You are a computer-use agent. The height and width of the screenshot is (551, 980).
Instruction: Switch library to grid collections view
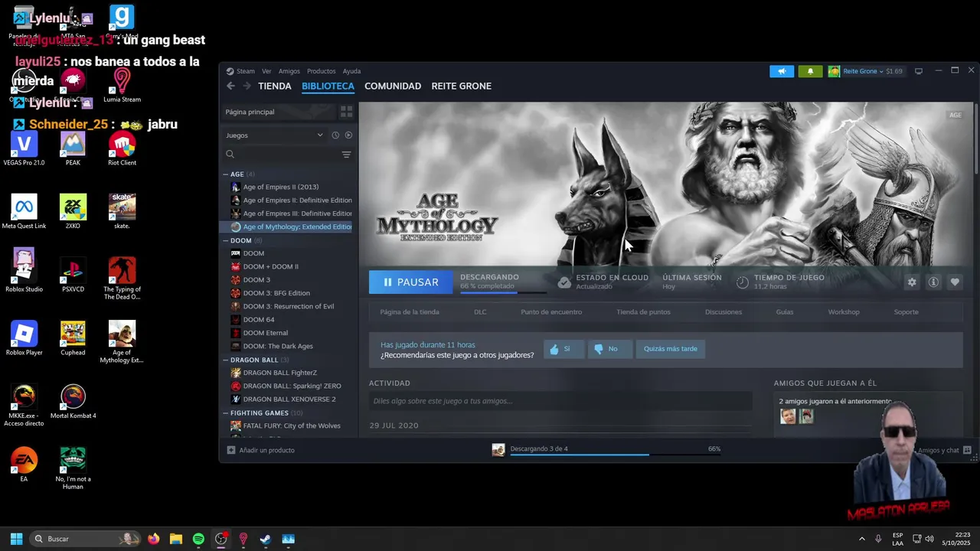tap(346, 112)
